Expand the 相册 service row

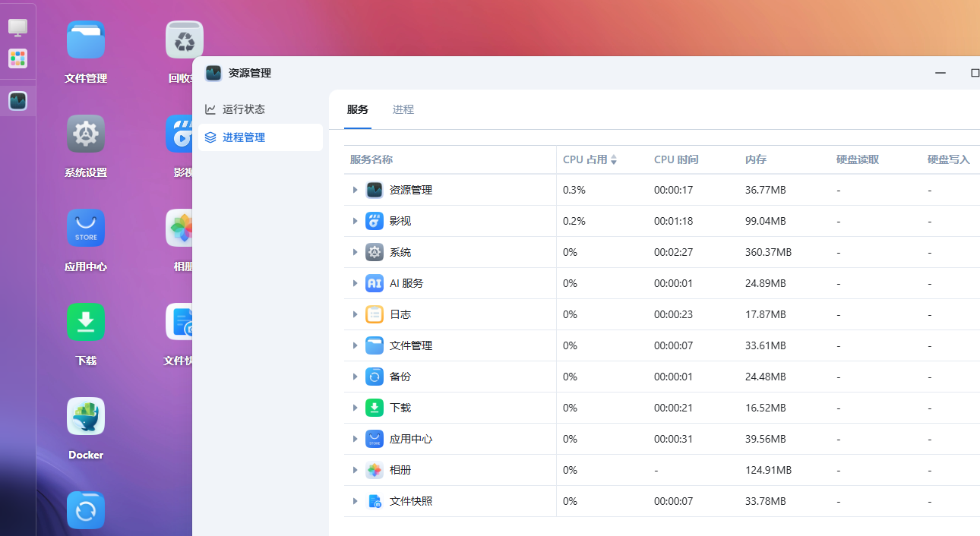[x=355, y=470]
